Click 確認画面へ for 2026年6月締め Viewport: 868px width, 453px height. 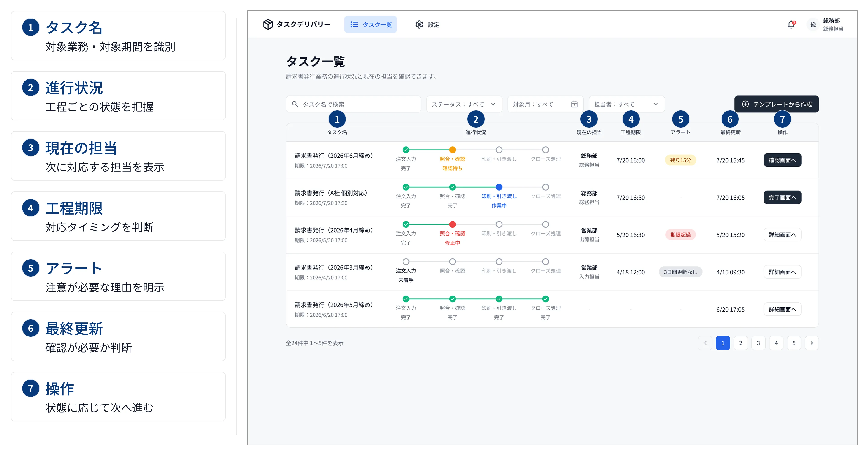click(782, 160)
